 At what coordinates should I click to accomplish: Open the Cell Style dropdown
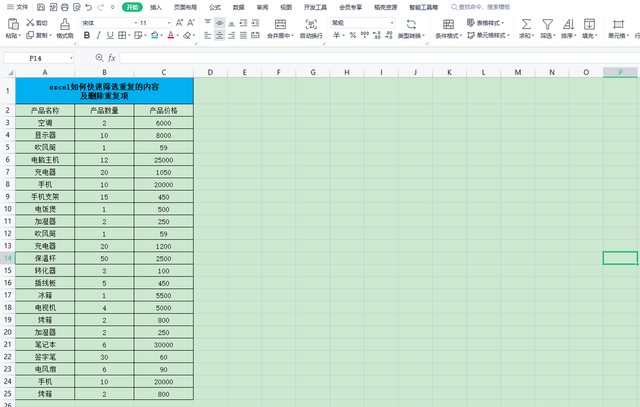488,36
